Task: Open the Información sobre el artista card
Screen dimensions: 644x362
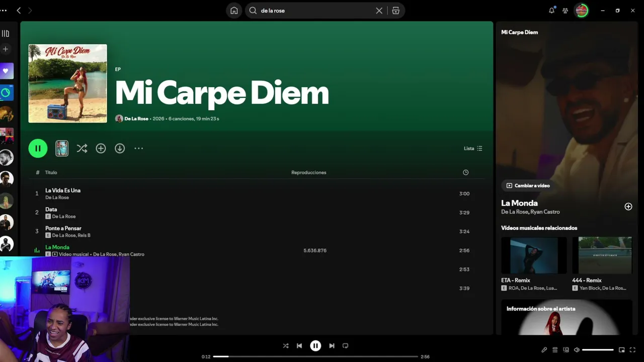Action: point(567,317)
